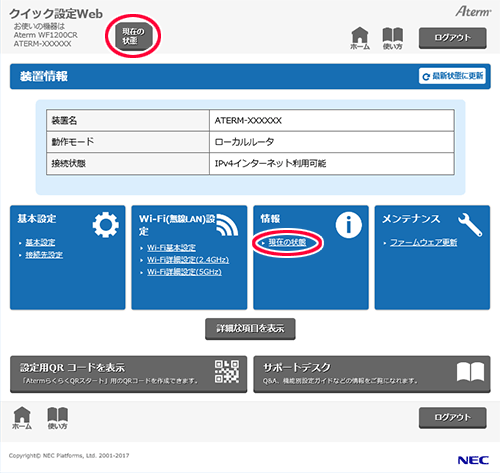The image size is (500, 473).
Task: Click the メンテナンス panel title
Action: [x=411, y=219]
